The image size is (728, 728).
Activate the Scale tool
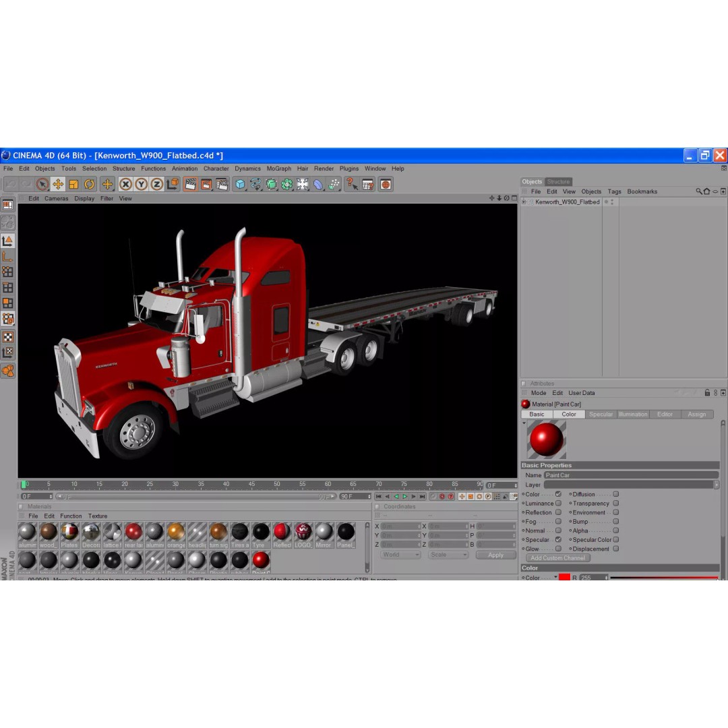(x=73, y=184)
